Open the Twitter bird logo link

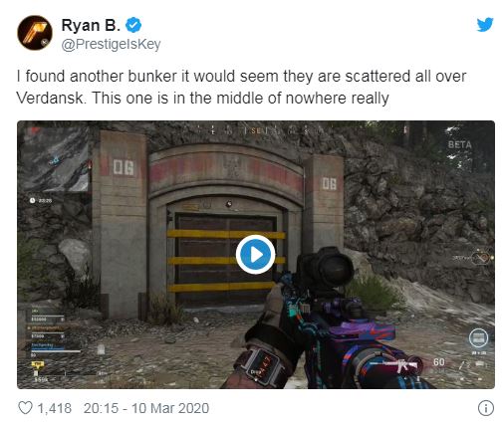tap(485, 25)
